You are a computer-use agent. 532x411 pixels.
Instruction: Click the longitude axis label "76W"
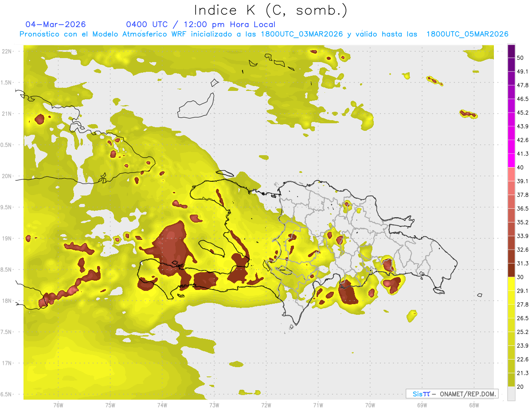point(58,405)
